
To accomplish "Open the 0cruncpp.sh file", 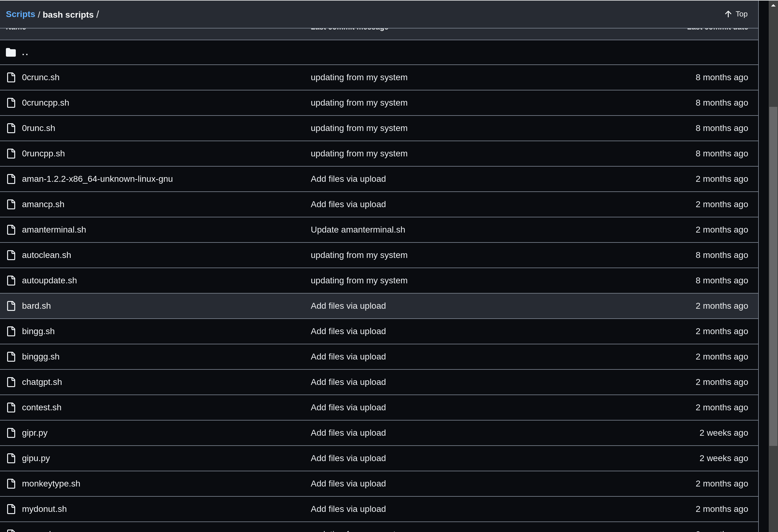I will click(x=46, y=103).
